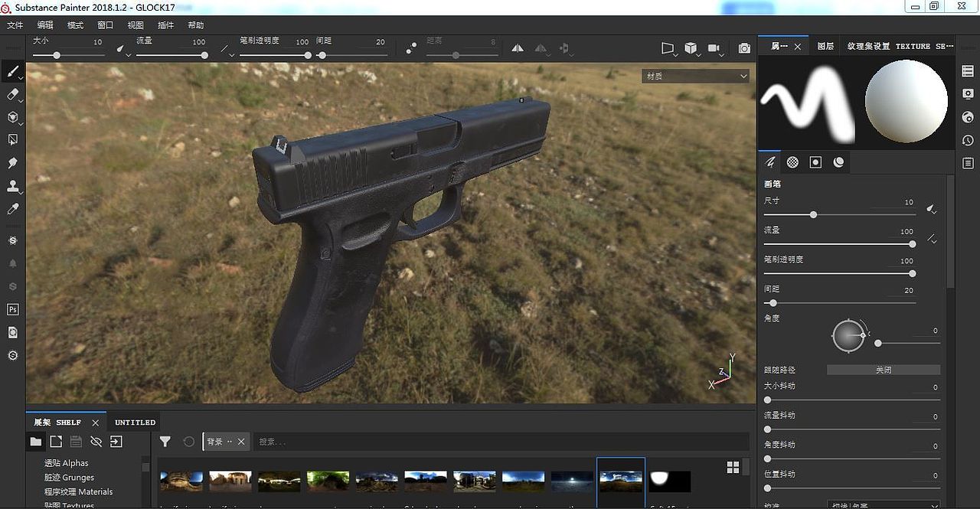Open the brush size preset arrow next to 尺寸
980x509 pixels.
pos(931,209)
